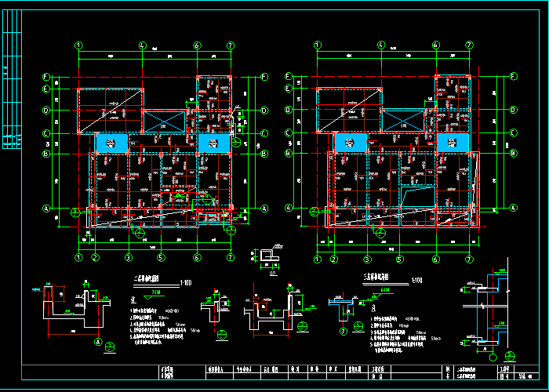Click section marker A under bottom-left detail
The image size is (549, 392).
98,342
